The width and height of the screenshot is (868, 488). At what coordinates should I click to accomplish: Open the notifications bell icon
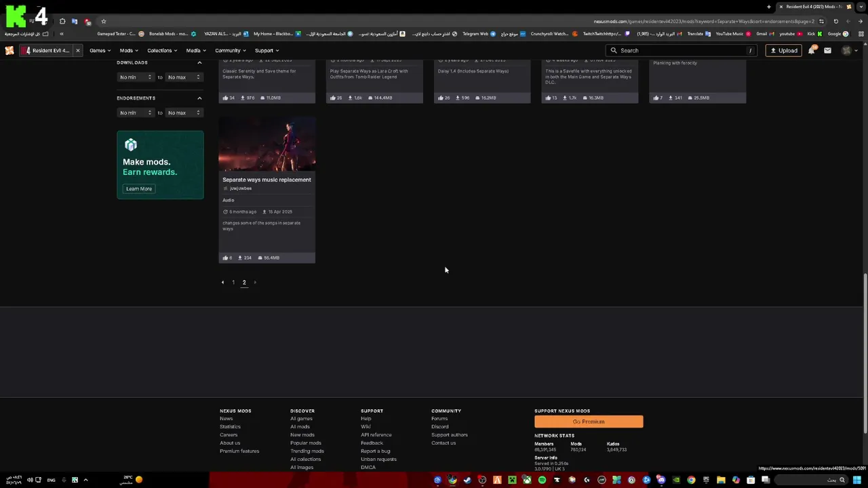(x=812, y=50)
